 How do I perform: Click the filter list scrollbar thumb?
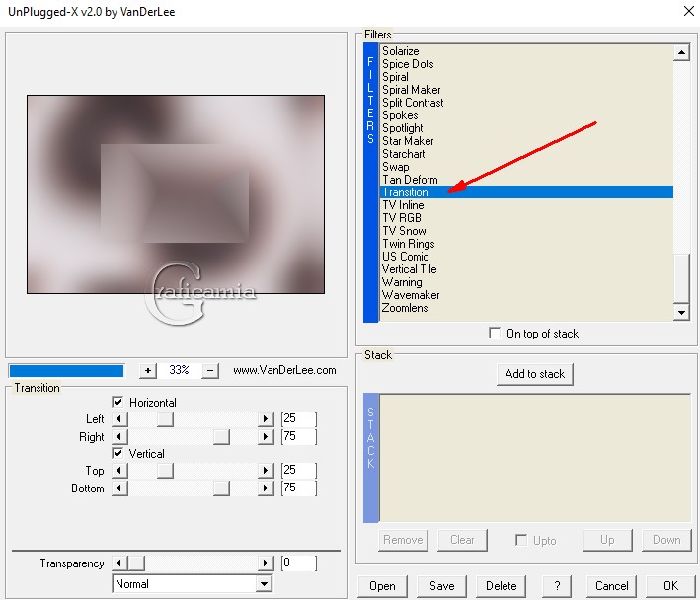coord(681,278)
